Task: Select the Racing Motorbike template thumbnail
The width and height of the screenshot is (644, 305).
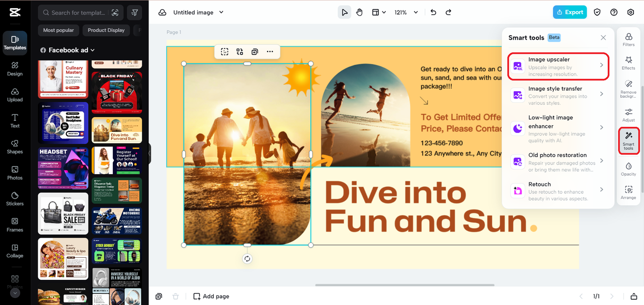Action: coord(117,220)
